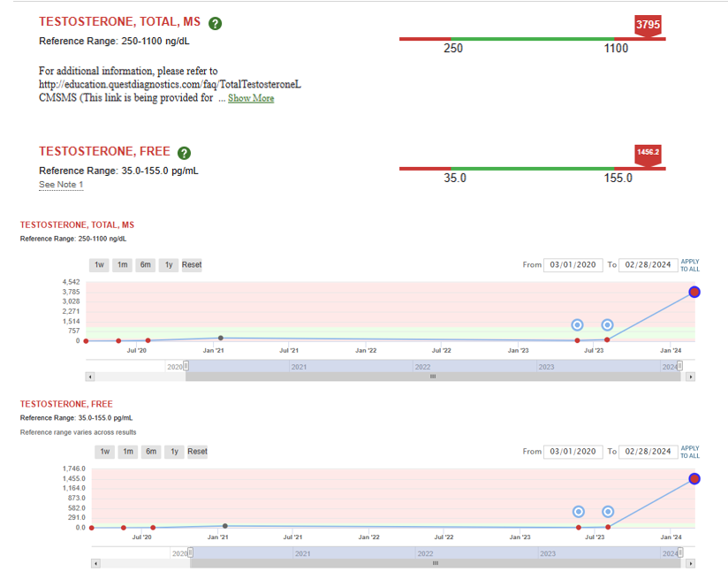Click Apply To All on Total chart

(x=690, y=265)
